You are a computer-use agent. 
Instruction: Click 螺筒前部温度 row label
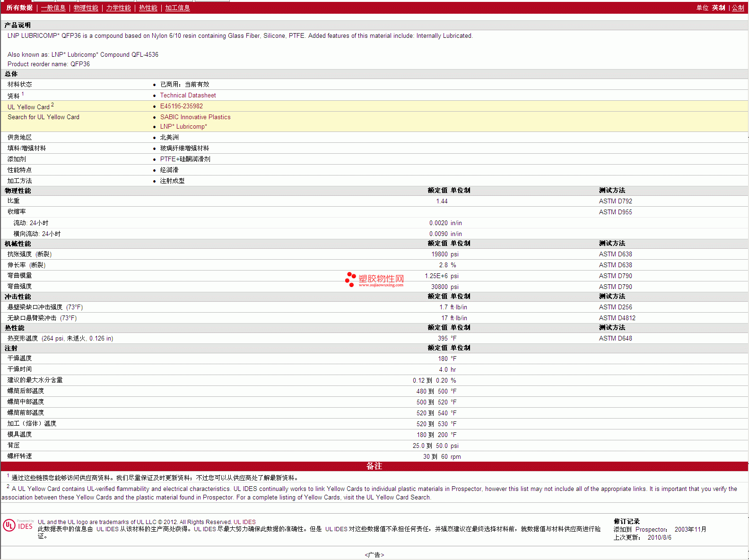pos(26,413)
